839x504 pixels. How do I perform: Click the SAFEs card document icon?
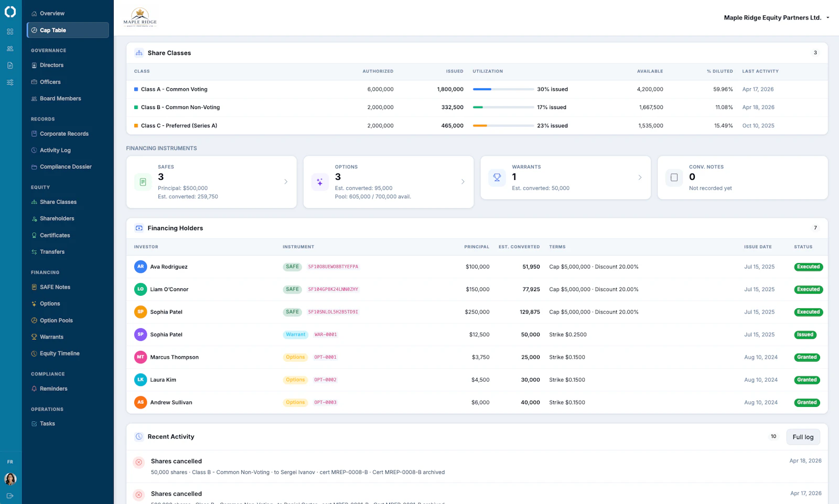(143, 182)
